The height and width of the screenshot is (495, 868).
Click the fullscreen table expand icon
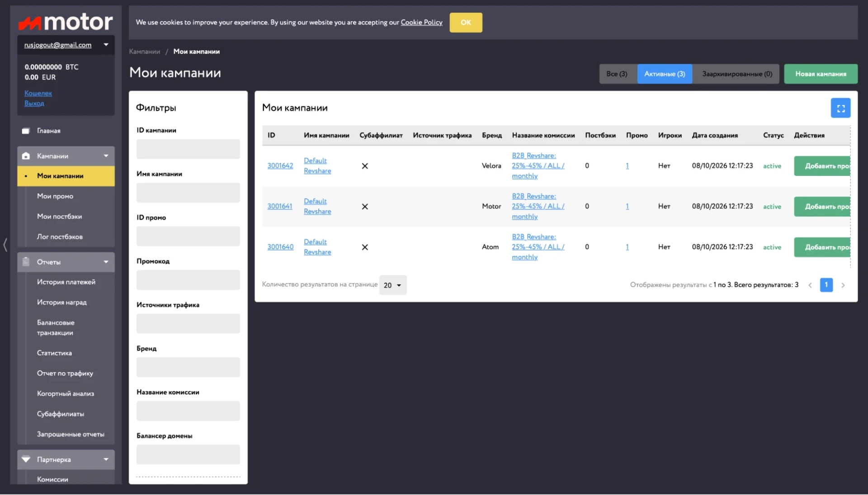pos(840,108)
